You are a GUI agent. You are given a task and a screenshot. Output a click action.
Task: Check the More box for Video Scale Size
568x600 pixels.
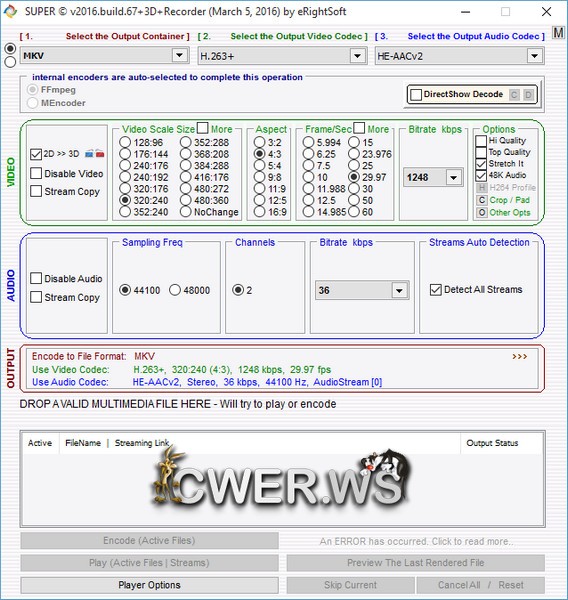(x=202, y=128)
